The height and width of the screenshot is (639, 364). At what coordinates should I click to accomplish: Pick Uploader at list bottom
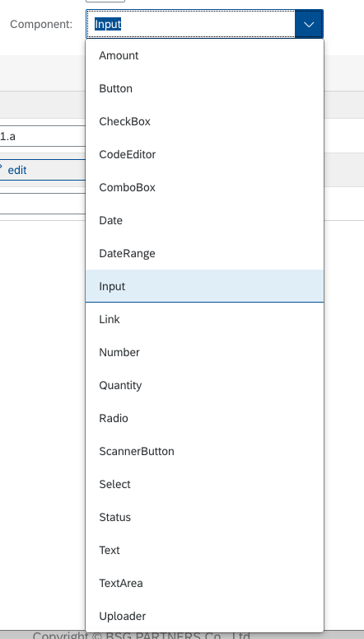[x=204, y=616]
